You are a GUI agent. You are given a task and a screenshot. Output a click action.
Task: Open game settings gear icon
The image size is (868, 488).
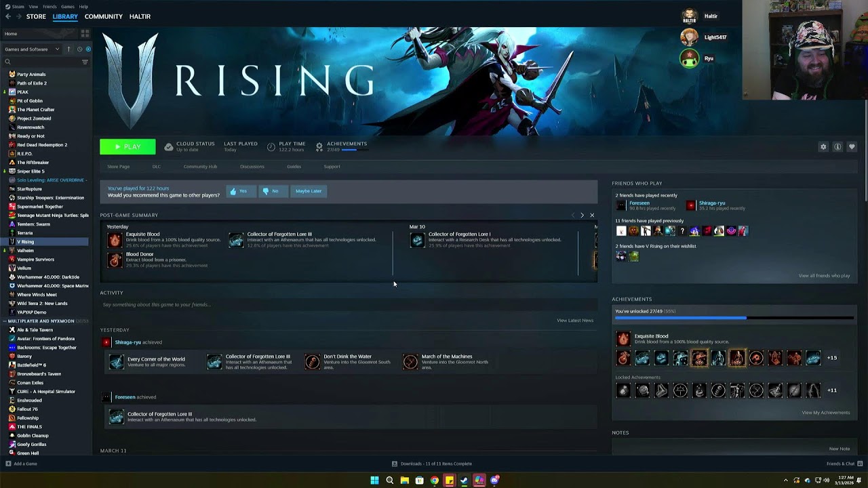[823, 146]
